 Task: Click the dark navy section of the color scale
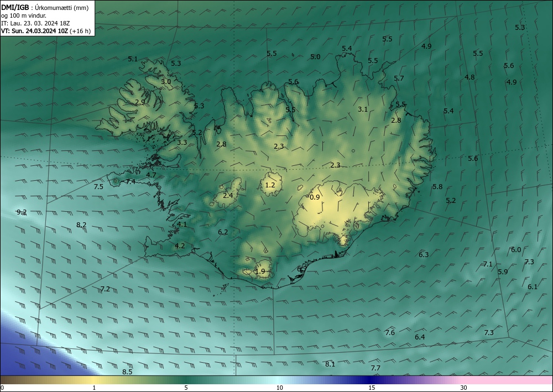pos(371,380)
